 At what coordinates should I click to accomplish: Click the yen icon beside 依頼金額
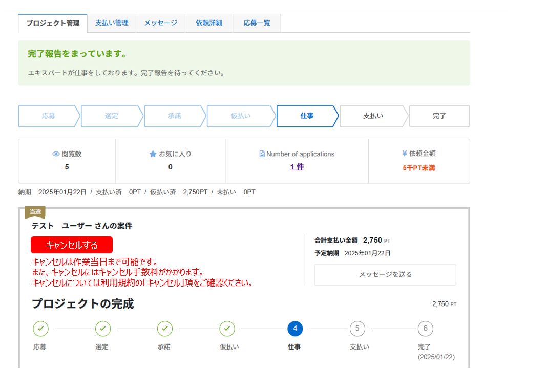click(405, 154)
